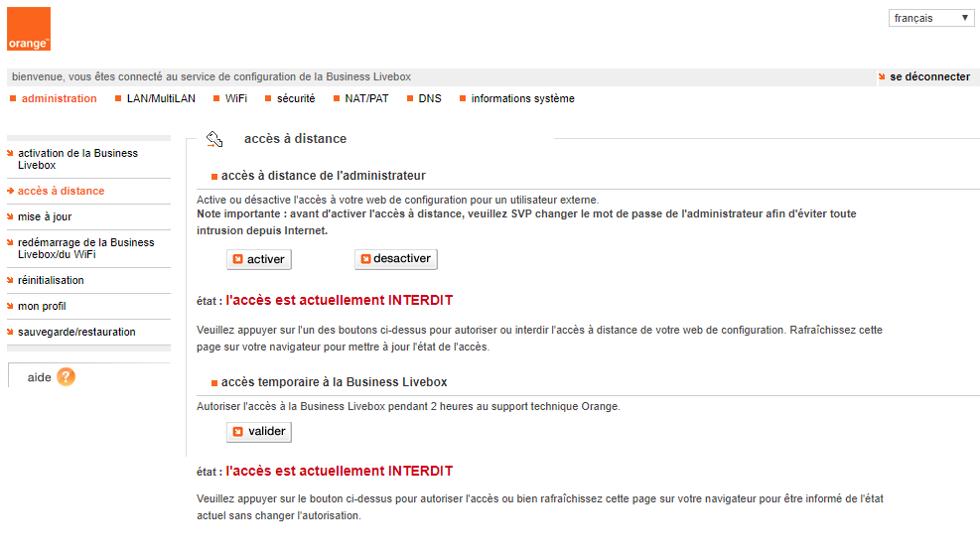Open the sécurité menu
Image resolution: width=980 pixels, height=560 pixels.
[x=296, y=98]
